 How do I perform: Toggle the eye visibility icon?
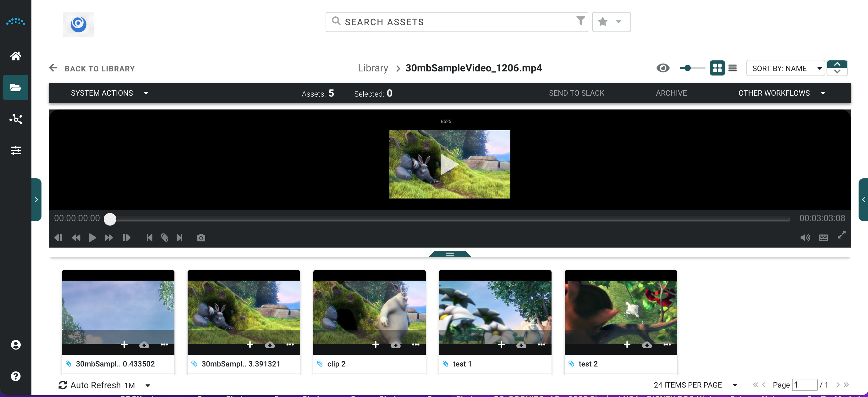pyautogui.click(x=662, y=68)
